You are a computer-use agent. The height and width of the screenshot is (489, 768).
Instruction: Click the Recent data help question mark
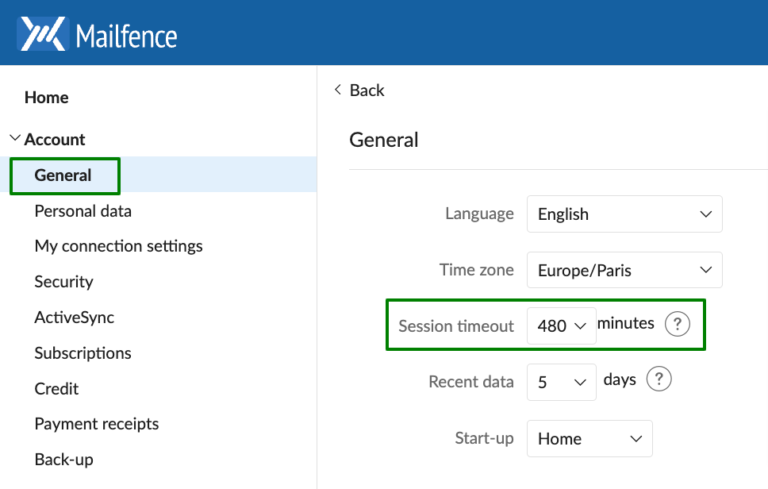coord(659,379)
